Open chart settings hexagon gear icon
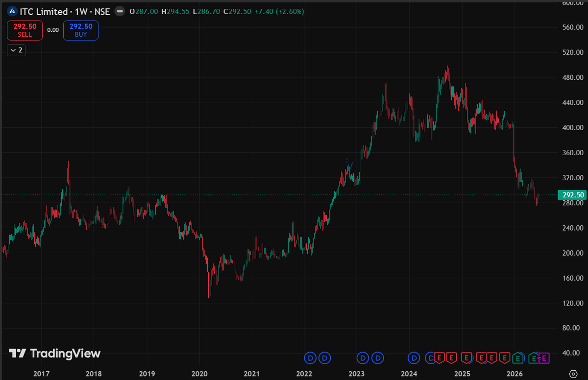 pos(573,374)
